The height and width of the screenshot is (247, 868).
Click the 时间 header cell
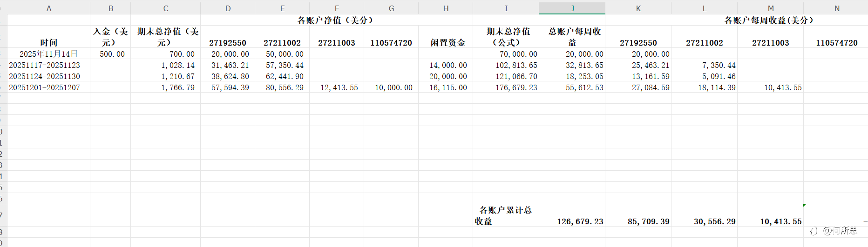49,37
